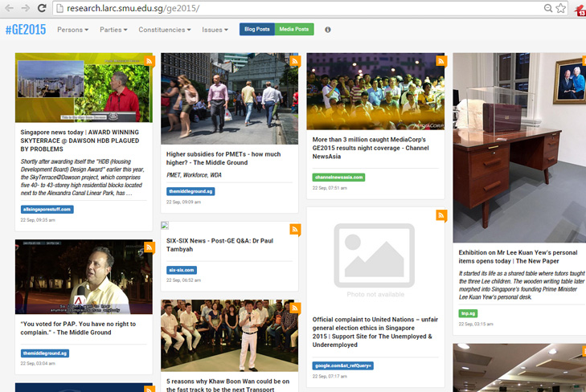The height and width of the screenshot is (392, 586).
Task: Click RSS icon on United Nations complaint card
Action: coord(441,215)
